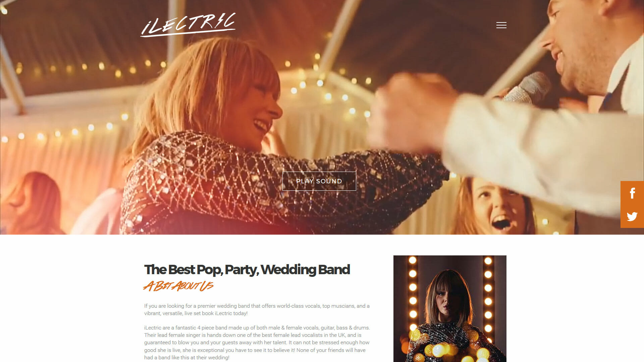Select the orange "A Bit About Us" subheading
Viewport: 644px width, 362px height.
178,286
